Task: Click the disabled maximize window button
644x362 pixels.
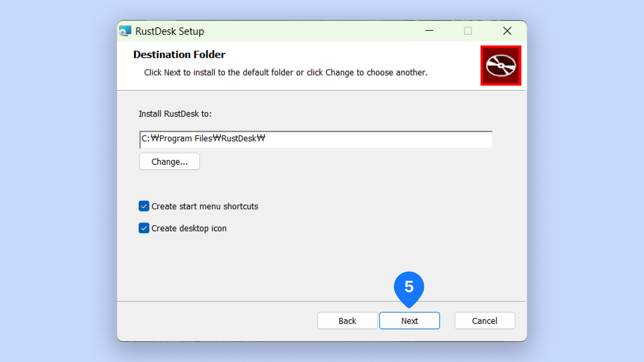Action: (x=468, y=31)
